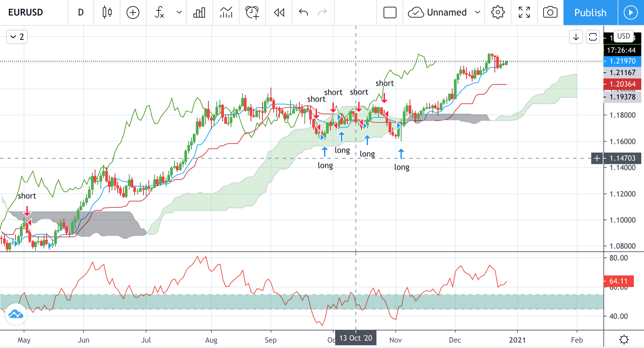Viewport: 644px width, 348px height.
Task: Click the maximize pane icon
Action: pyautogui.click(x=593, y=37)
